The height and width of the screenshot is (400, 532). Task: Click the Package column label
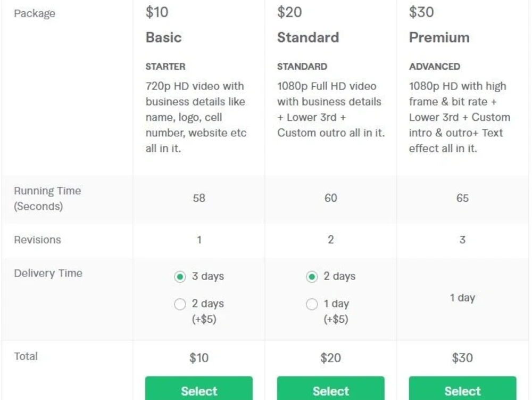pos(35,14)
